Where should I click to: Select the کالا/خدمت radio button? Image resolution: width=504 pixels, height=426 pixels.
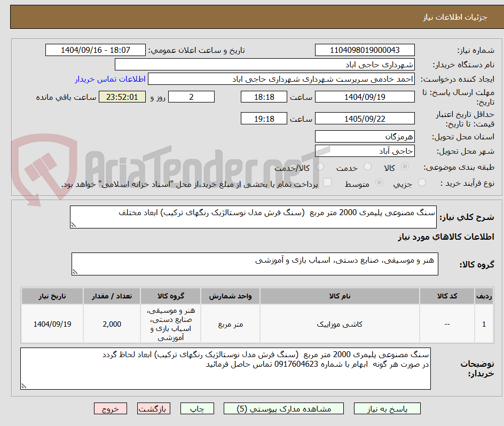320,167
